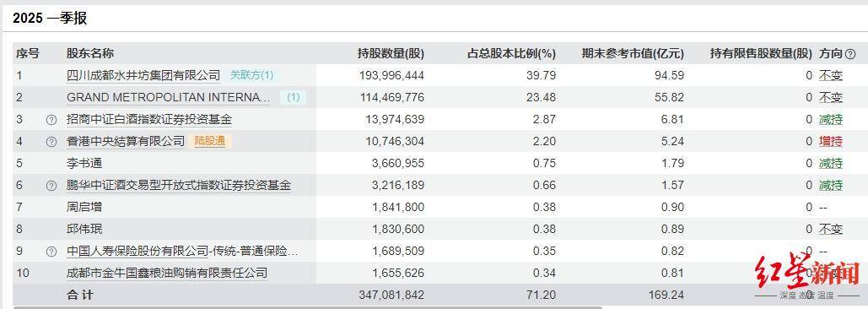The image size is (868, 309).
Task: Click help icon beside 招商中证白酒指数证券投资基金
Action: click(51, 120)
